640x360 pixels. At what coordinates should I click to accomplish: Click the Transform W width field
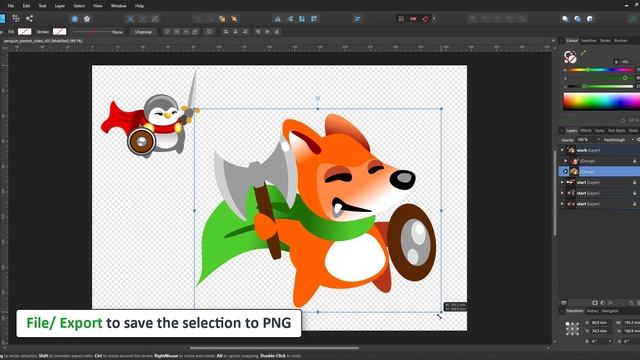(631, 322)
